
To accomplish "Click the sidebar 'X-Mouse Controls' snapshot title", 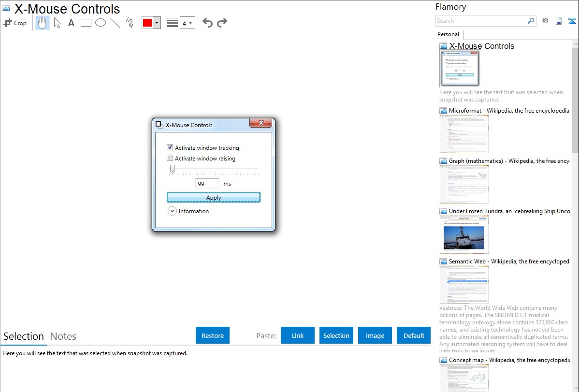I will [481, 46].
